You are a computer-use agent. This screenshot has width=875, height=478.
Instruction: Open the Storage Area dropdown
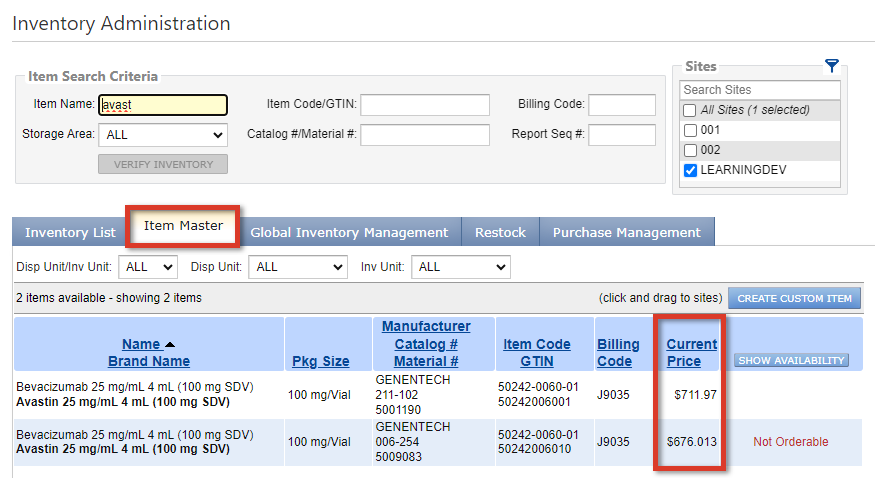coord(163,134)
